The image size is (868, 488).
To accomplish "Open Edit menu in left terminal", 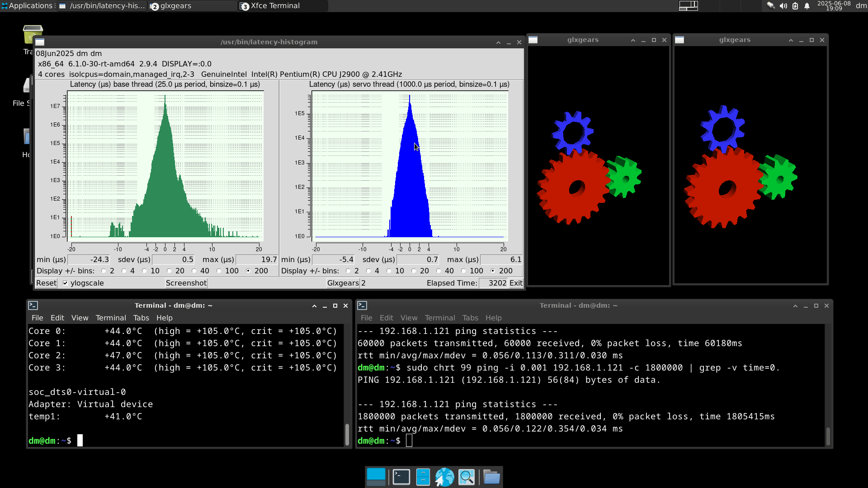I will 57,318.
